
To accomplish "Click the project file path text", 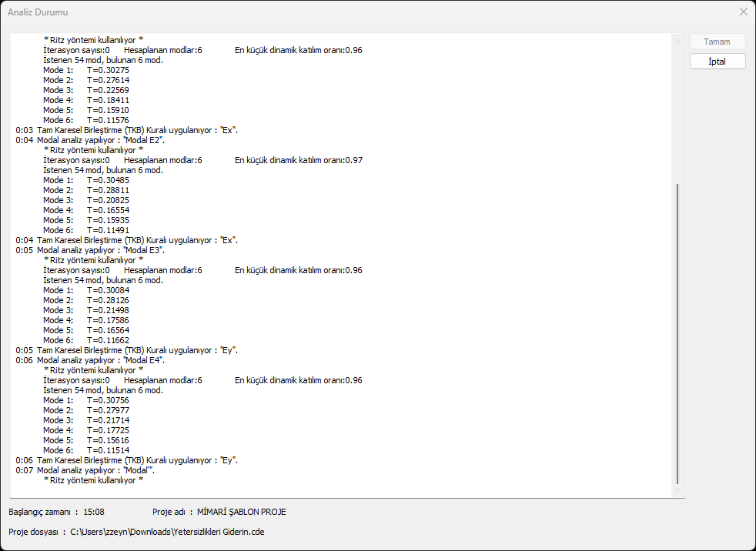I will pyautogui.click(x=167, y=531).
